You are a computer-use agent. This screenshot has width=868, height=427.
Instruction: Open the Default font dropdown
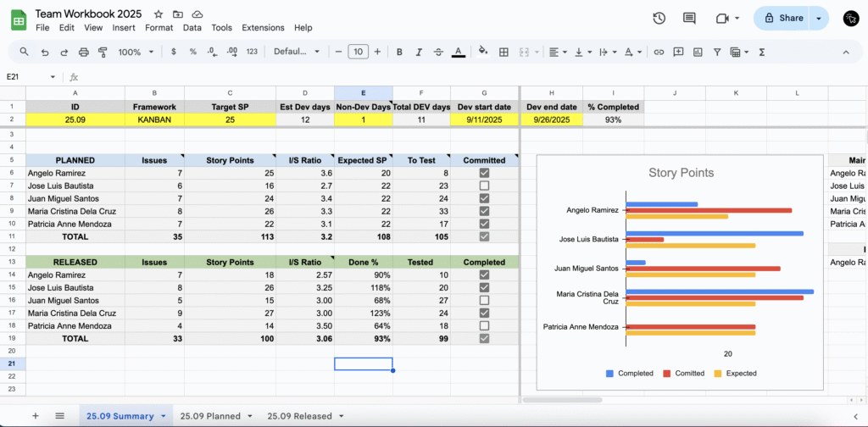tap(296, 52)
